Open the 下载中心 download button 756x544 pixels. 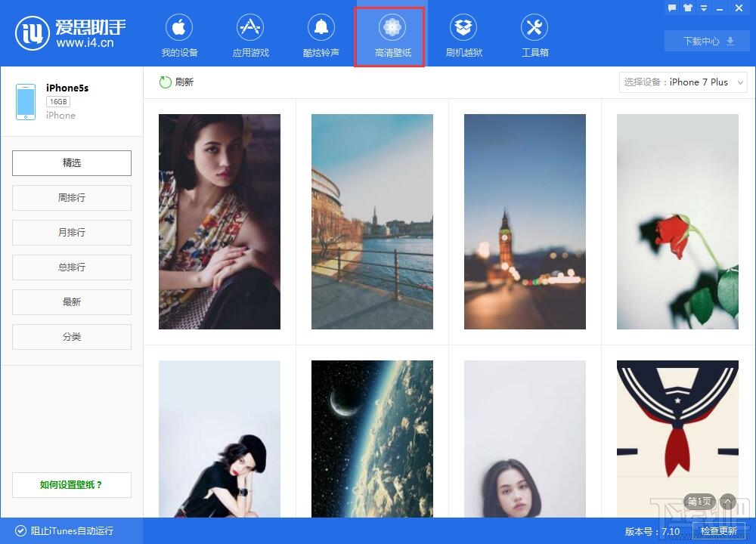(707, 41)
